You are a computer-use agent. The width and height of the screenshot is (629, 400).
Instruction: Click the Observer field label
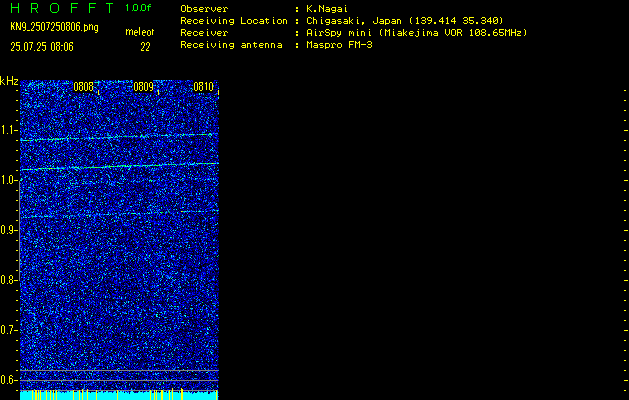click(204, 9)
